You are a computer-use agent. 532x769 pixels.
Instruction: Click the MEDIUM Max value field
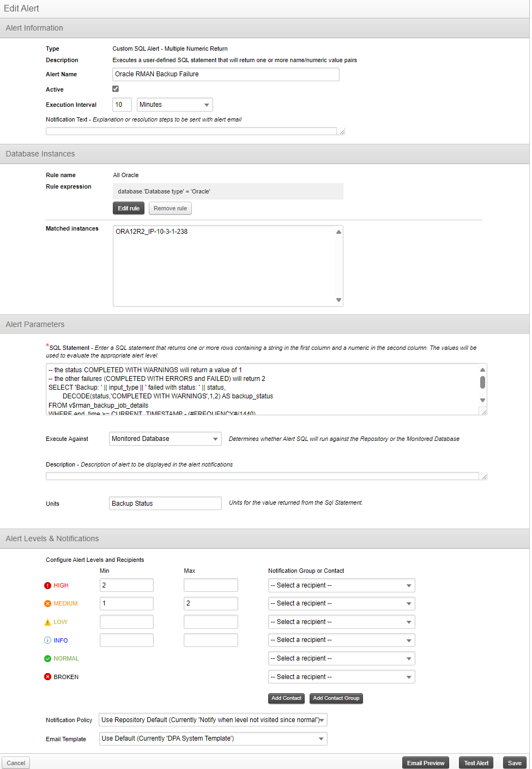pos(211,603)
